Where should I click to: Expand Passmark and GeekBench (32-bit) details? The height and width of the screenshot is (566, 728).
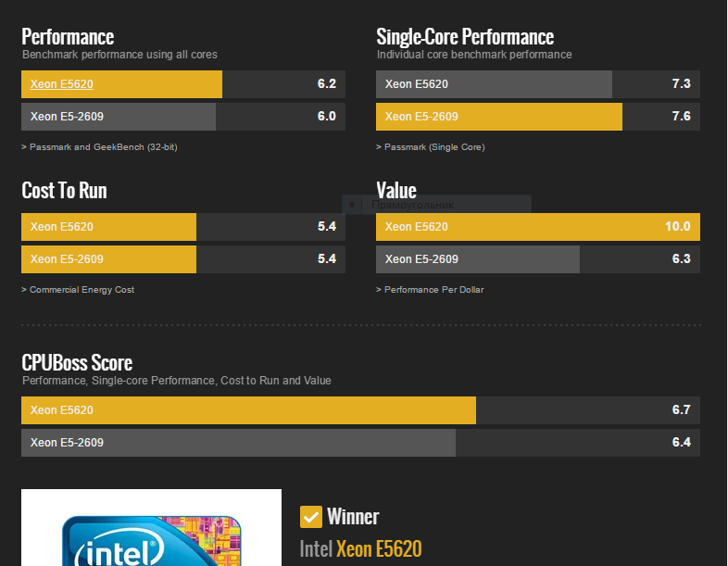(99, 147)
